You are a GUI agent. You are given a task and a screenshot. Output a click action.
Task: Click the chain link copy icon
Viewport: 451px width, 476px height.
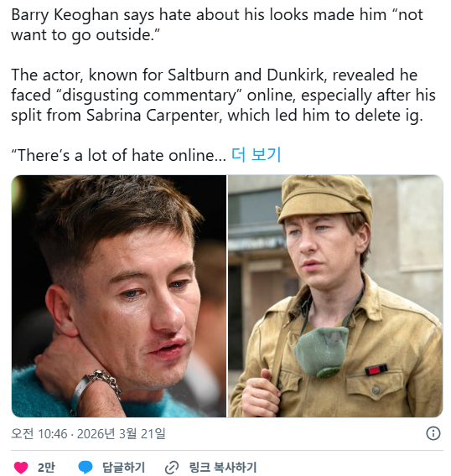click(x=172, y=467)
